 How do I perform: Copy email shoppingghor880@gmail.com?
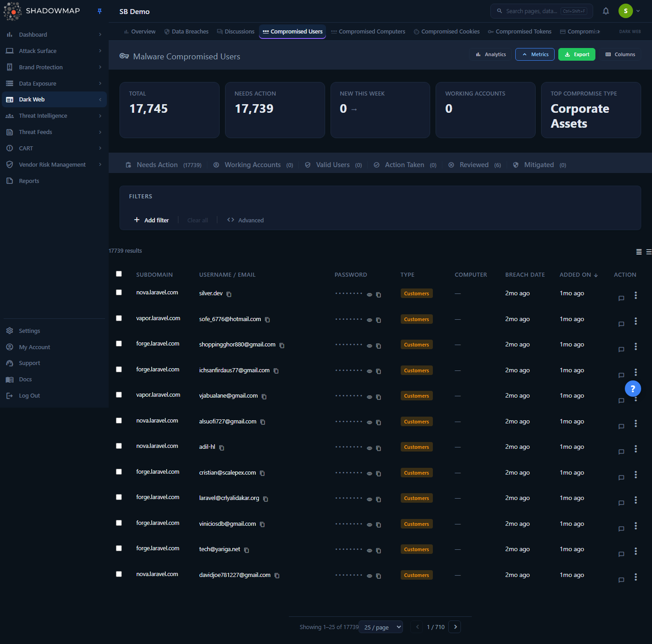[x=282, y=346]
